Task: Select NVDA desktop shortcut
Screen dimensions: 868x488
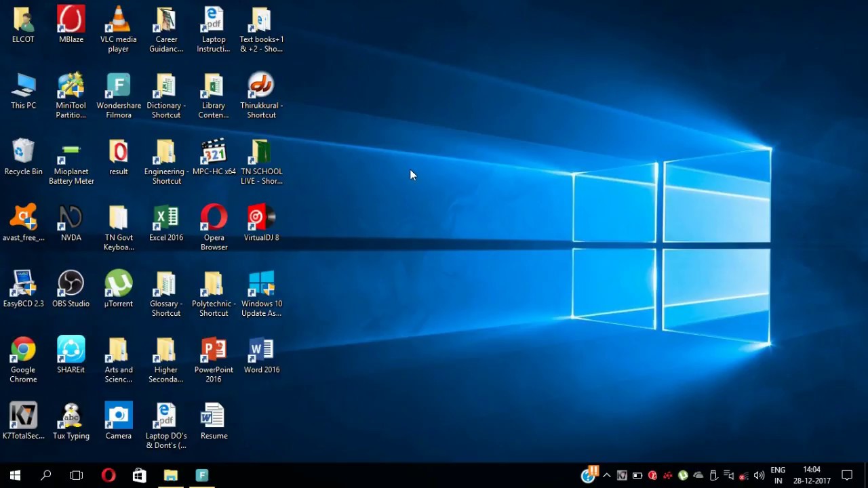Action: (71, 223)
